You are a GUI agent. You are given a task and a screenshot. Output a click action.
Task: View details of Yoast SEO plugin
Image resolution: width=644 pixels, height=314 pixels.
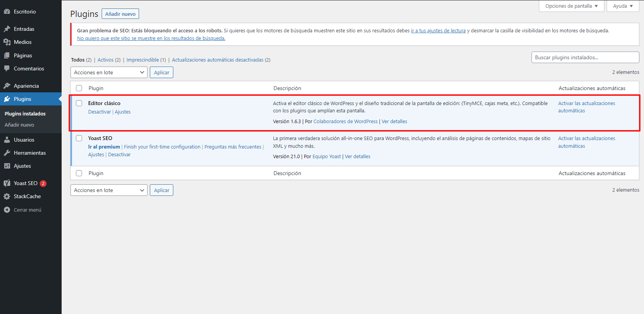[357, 156]
